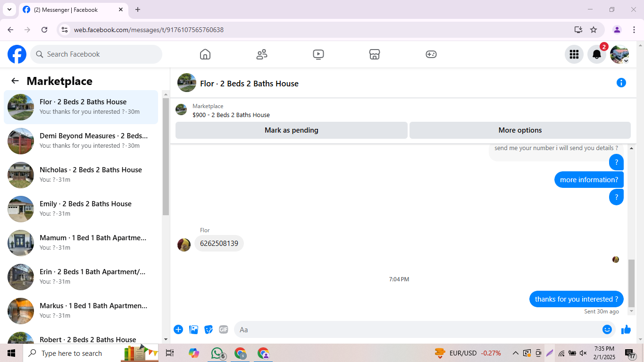Click Flor's avatar beside the phone number message
This screenshot has height=362, width=644.
click(x=184, y=244)
